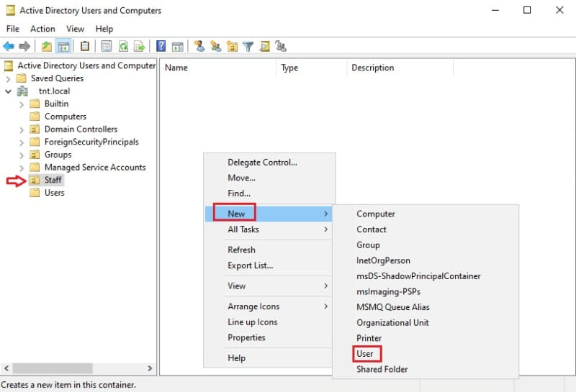The height and width of the screenshot is (392, 576).
Task: Click the Back arrow toolbar icon
Action: [x=9, y=46]
